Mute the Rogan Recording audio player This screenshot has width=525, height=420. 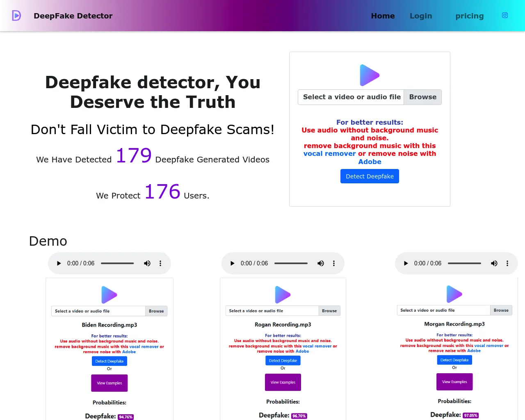click(x=320, y=263)
